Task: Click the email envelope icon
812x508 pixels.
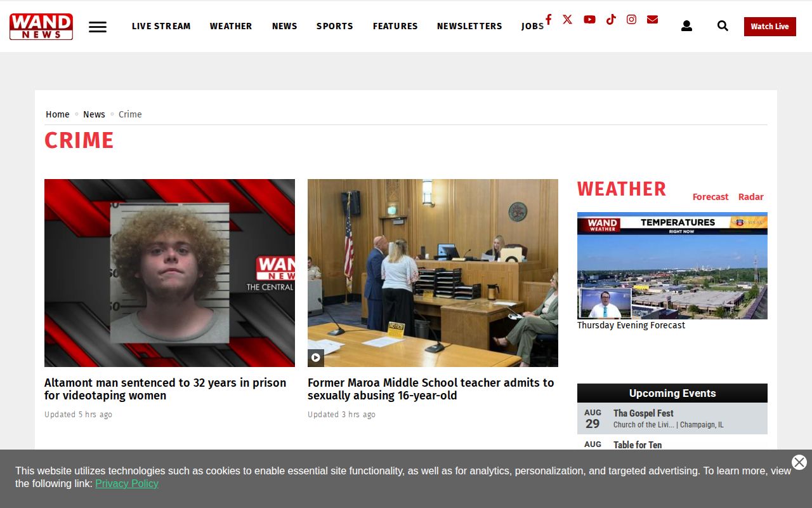Action: pos(652,19)
